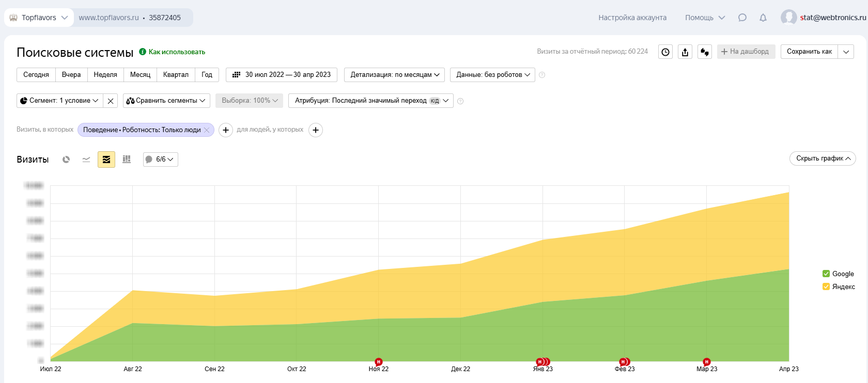The width and height of the screenshot is (868, 383).
Task: Switch to the column chart view icon
Action: (127, 159)
